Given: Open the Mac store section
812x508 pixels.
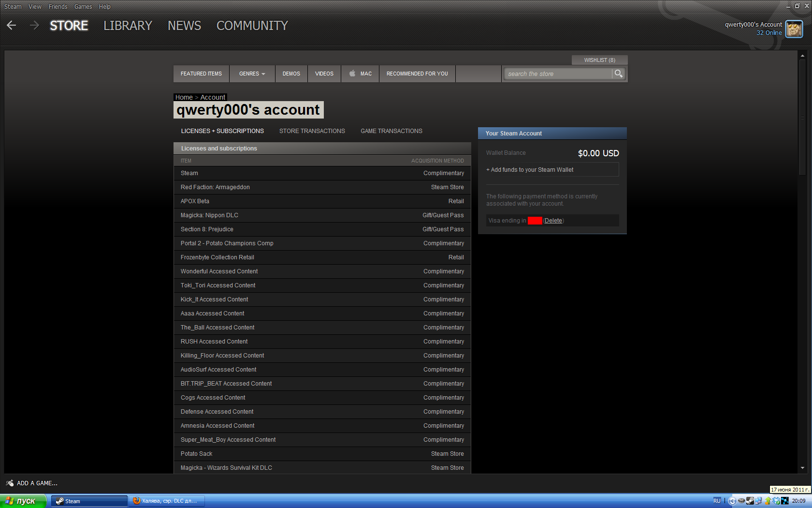Looking at the screenshot, I should point(360,74).
